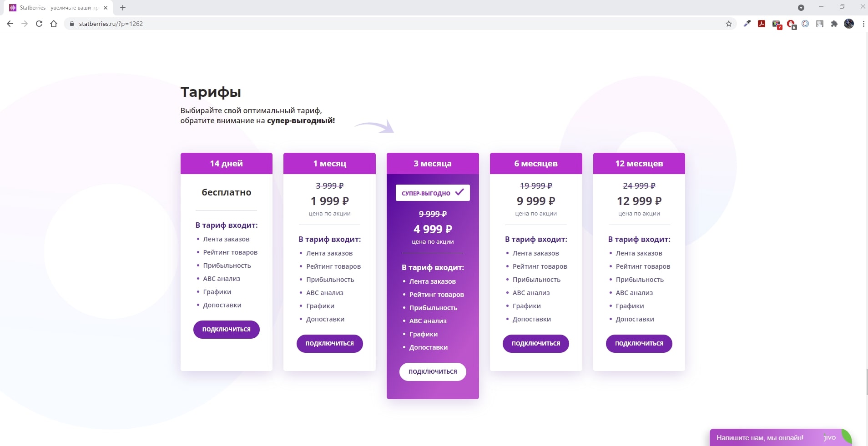Select the '6 месяцев' plan header
The height and width of the screenshot is (446, 868).
coord(536,163)
